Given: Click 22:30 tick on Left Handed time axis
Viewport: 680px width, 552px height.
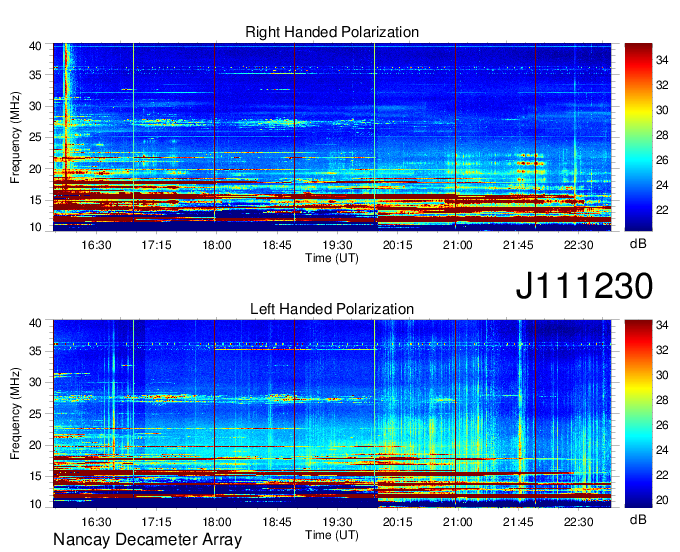Looking at the screenshot, I should click(578, 522).
